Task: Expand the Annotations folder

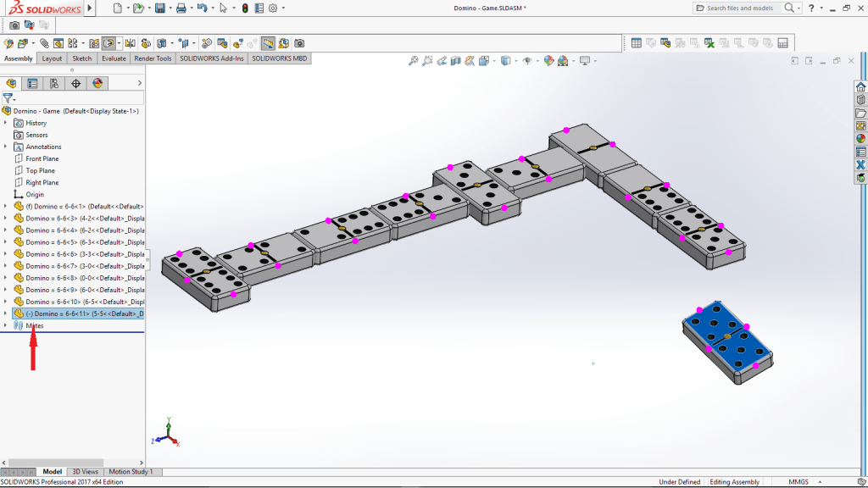Action: [x=5, y=147]
